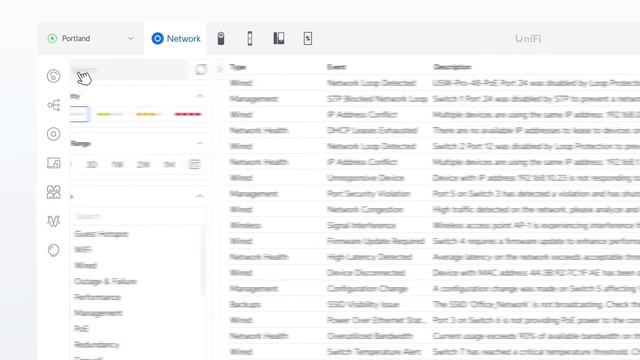Collapse the filter panel with the arrow

click(219, 70)
